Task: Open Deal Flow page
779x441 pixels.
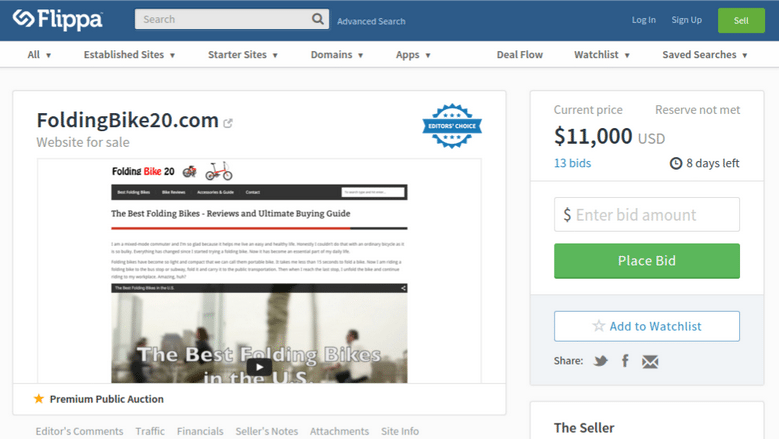Action: tap(520, 55)
